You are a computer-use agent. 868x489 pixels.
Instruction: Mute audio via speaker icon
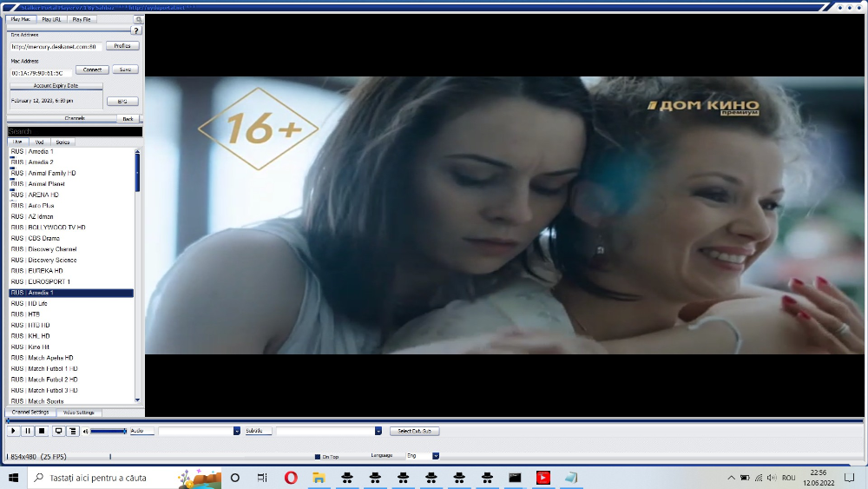tap(85, 431)
